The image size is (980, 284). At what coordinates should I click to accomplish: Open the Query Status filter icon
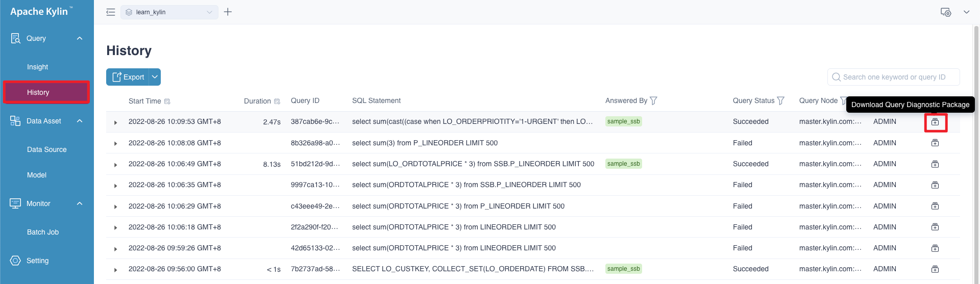tap(780, 101)
